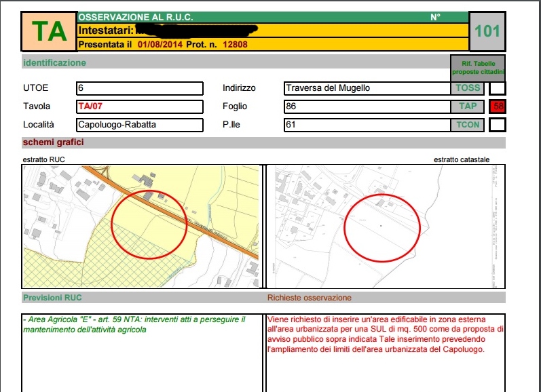
Task: Check the empty box beside TCON
Action: coord(498,125)
